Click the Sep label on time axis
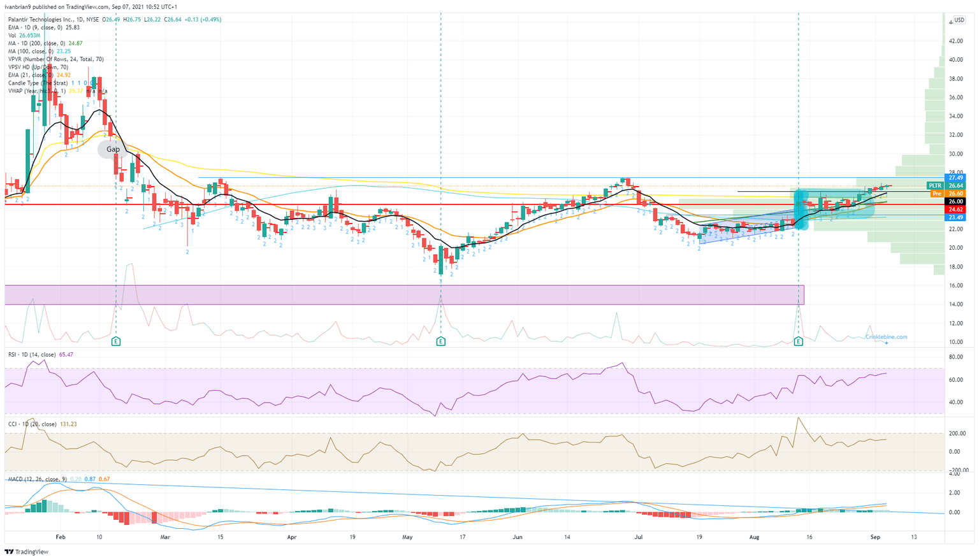This screenshot has width=979, height=560. (x=875, y=537)
